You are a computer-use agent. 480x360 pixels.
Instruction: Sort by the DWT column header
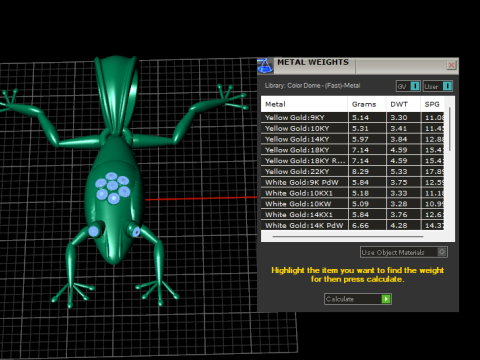tap(403, 104)
